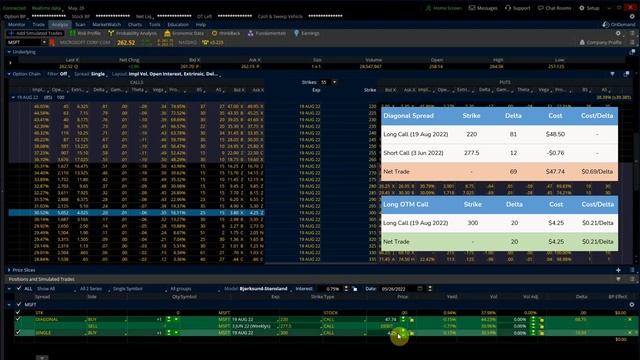Toggle the SINGLE trade checkbox

(x=18, y=333)
